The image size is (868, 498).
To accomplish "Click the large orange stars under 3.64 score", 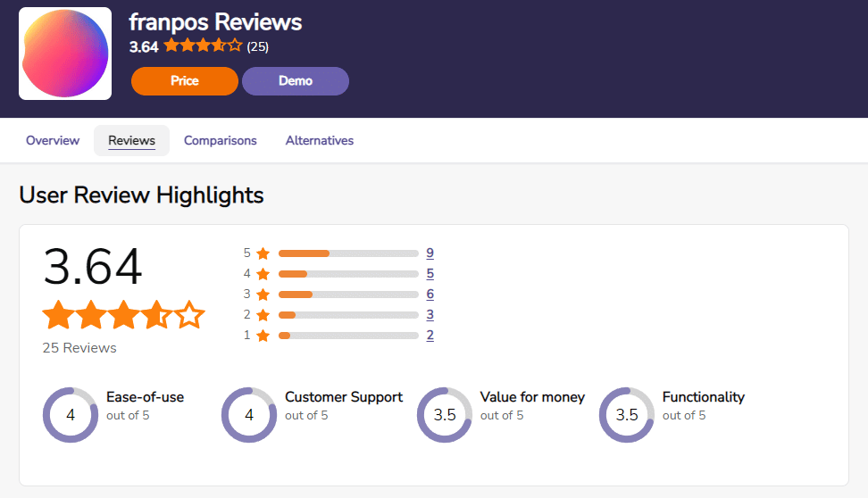I will click(123, 315).
